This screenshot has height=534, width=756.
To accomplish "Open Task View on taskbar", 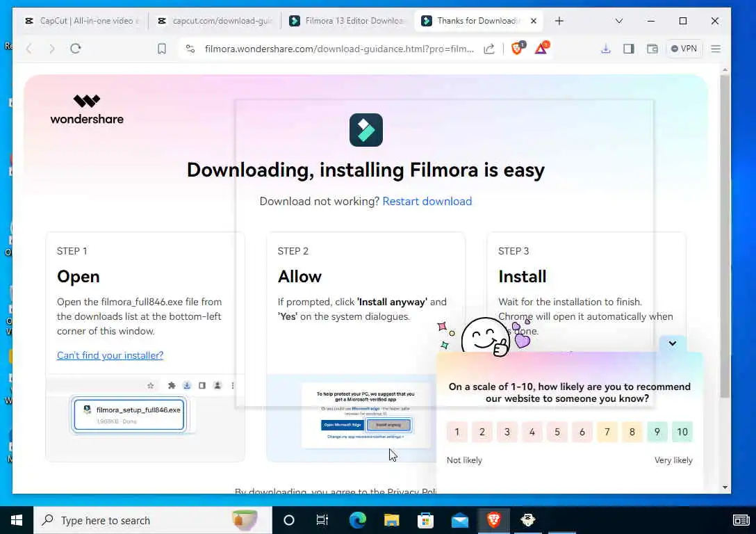I will pyautogui.click(x=322, y=520).
